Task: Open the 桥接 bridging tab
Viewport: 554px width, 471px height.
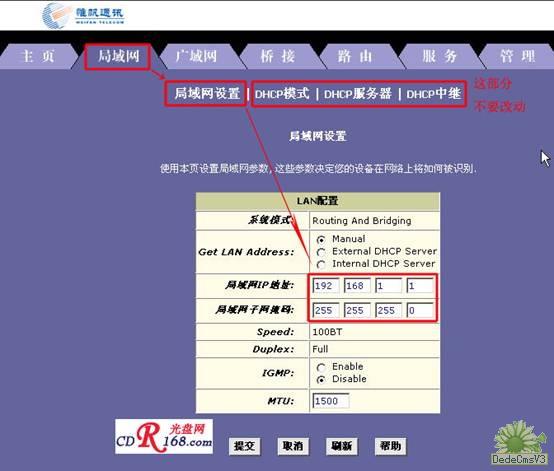Action: [278, 56]
